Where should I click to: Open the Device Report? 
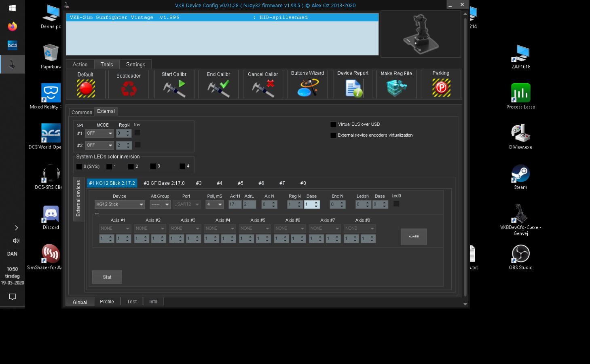353,88
